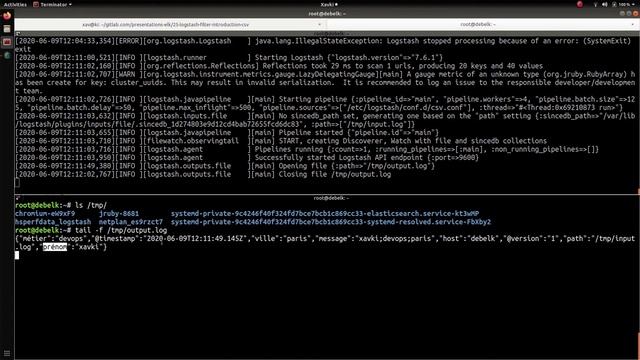Click the jruby-8681 directory name
The height and width of the screenshot is (360, 640).
pos(119,213)
